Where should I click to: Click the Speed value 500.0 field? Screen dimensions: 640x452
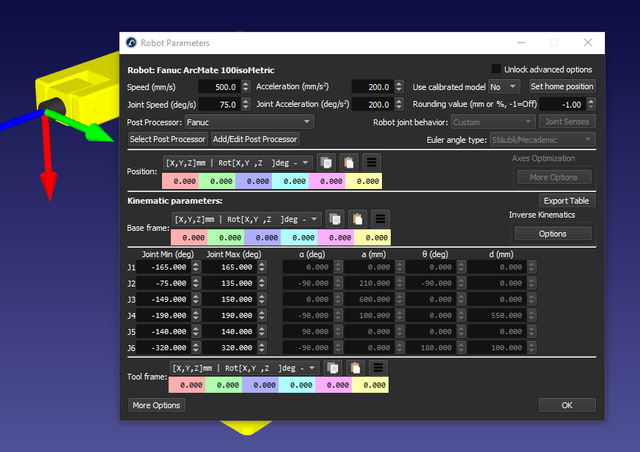click(220, 87)
